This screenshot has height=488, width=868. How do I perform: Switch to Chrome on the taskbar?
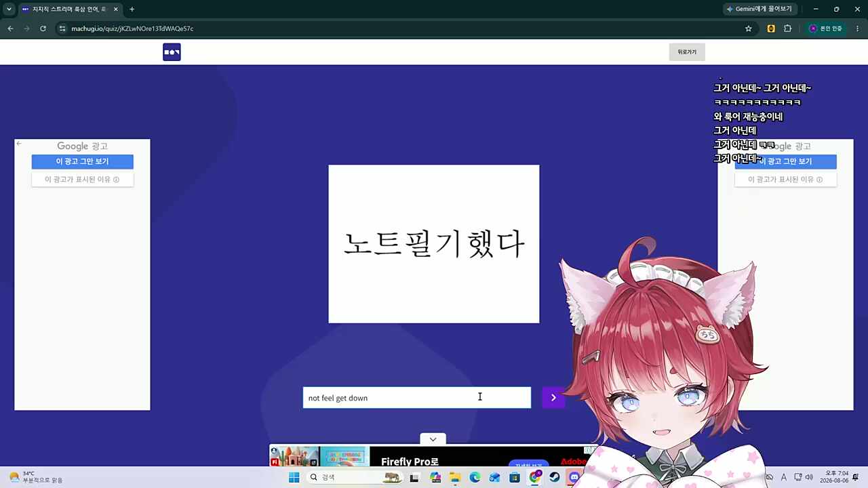tap(535, 477)
